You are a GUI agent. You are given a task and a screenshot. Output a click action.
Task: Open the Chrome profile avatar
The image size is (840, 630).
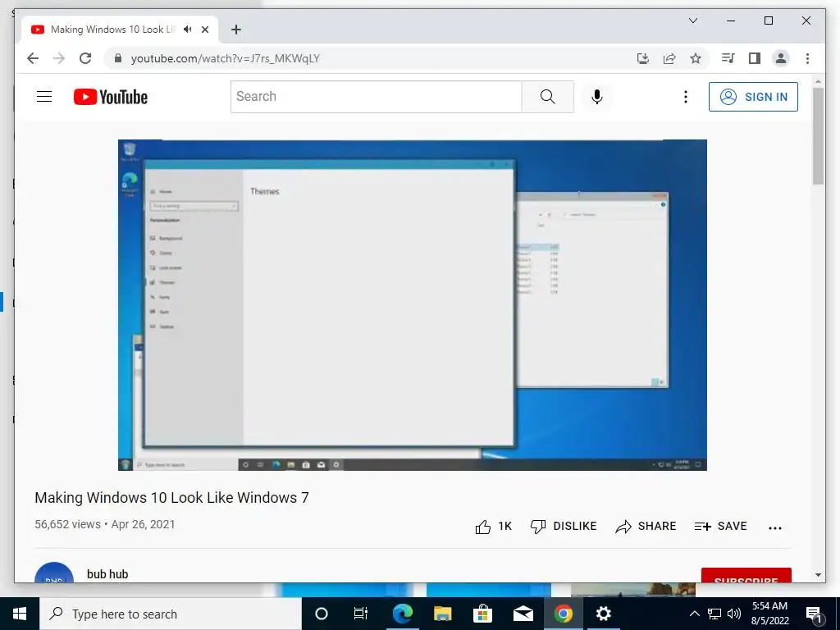(781, 58)
